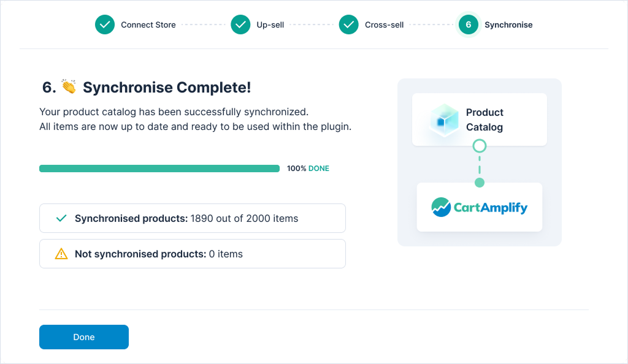The height and width of the screenshot is (364, 628).
Task: Click the warning triangle icon
Action: 61,254
